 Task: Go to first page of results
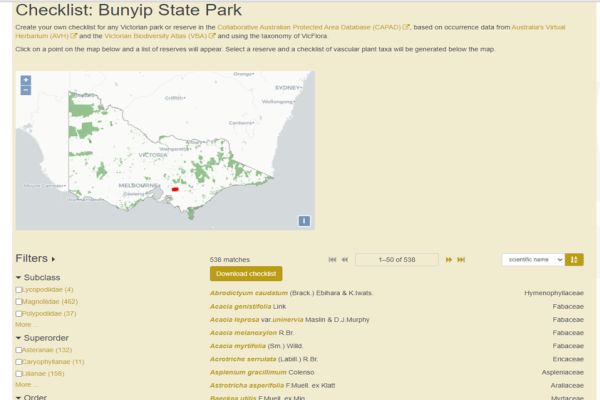pos(332,260)
